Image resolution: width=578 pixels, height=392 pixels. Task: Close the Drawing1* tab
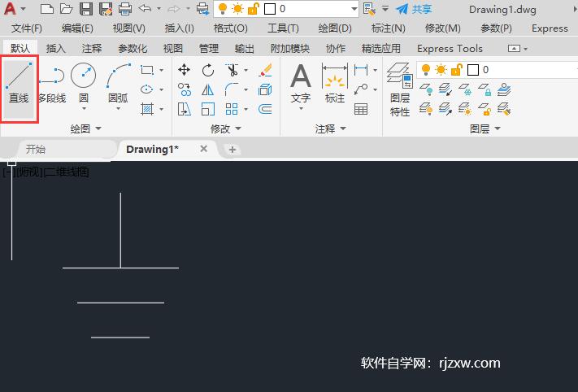(x=203, y=149)
